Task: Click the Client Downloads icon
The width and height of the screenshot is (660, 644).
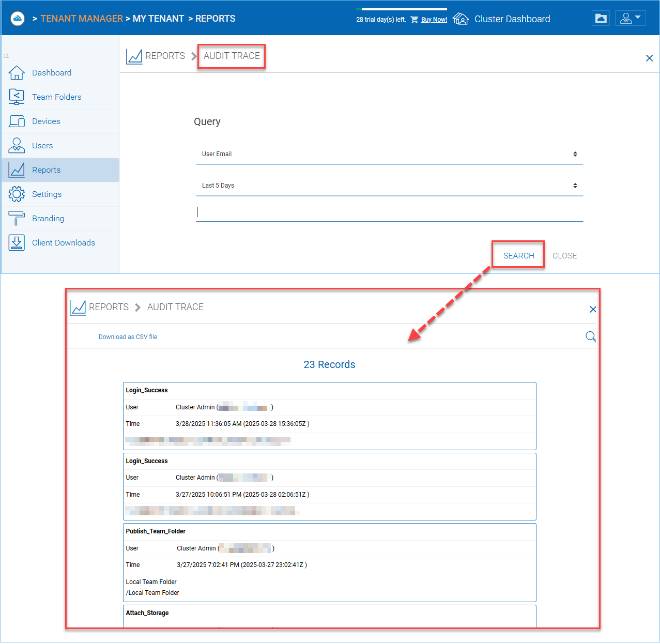Action: 17,243
